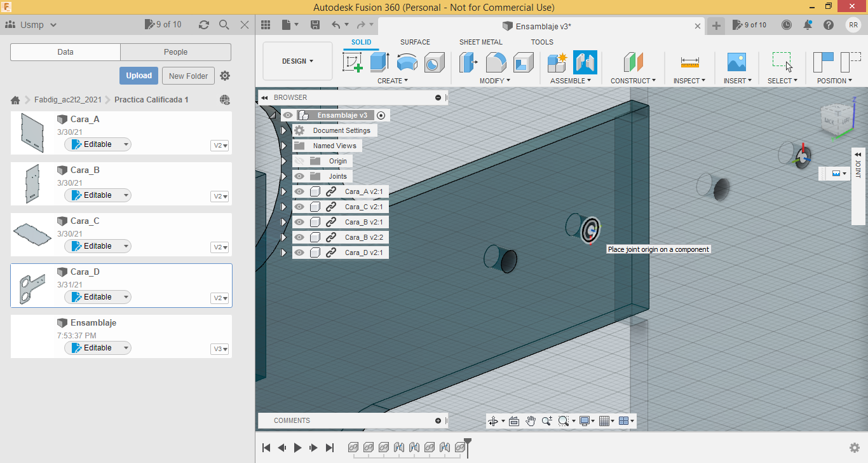Hide component Cara_B v2:2

[x=299, y=237]
